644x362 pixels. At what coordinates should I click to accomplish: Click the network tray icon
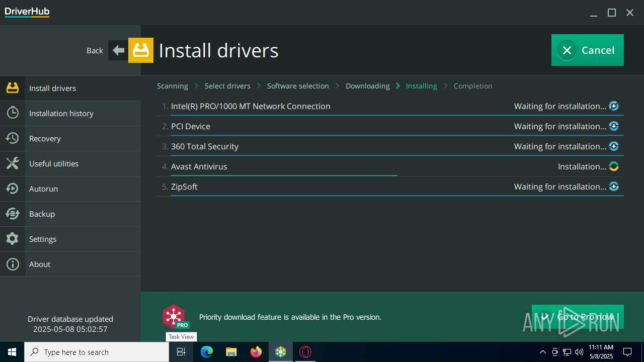(567, 352)
